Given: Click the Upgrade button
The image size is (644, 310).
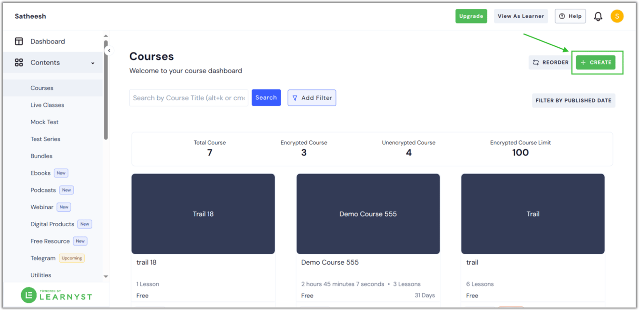Looking at the screenshot, I should coord(471,15).
